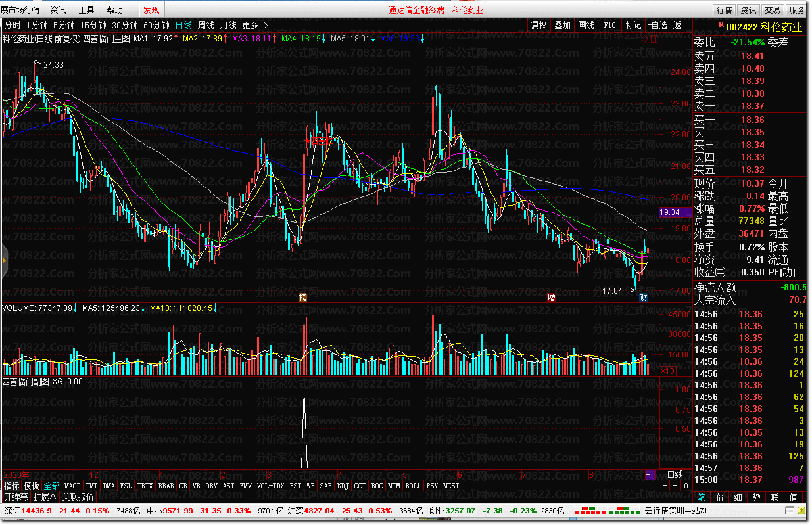Click the red square icon beside the diamond
The image size is (812, 525).
coord(654,39)
